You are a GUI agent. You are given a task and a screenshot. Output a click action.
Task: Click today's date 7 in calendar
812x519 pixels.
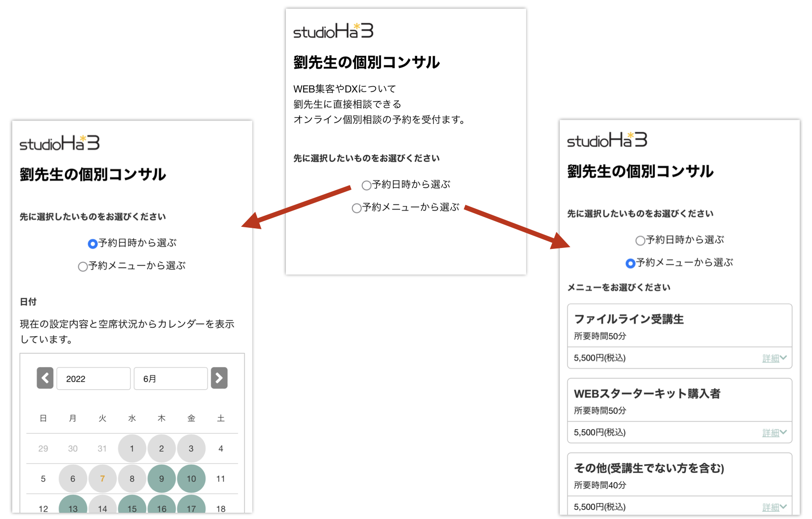pos(102,479)
